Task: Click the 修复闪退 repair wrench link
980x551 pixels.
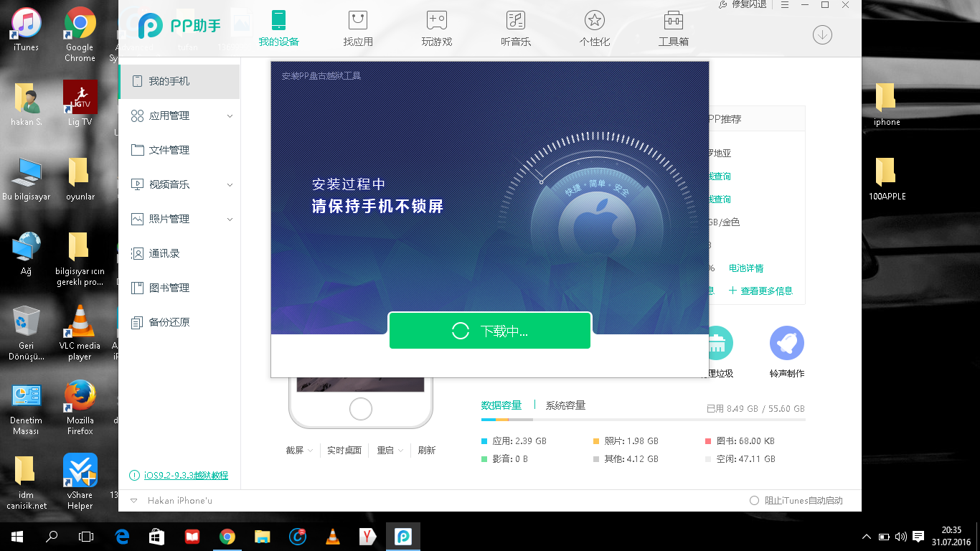Action: pos(742,4)
